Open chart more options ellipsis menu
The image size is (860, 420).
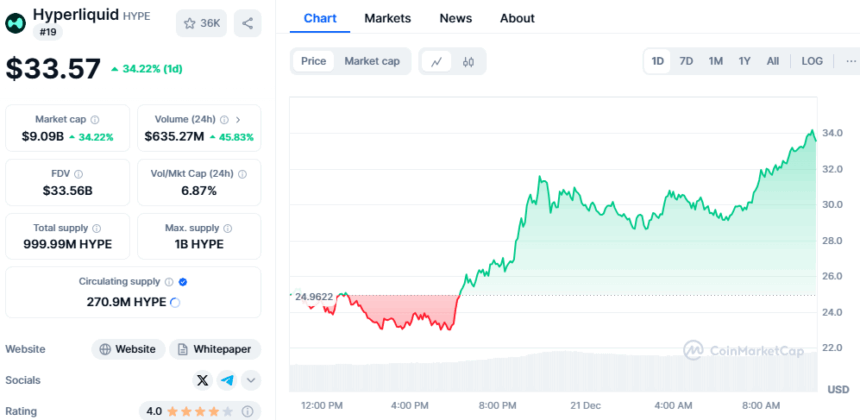pos(849,61)
